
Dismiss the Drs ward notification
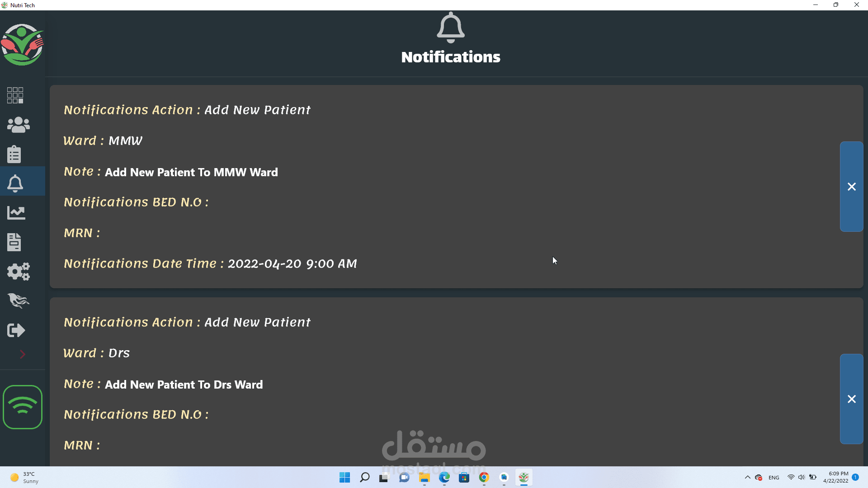[x=851, y=399]
